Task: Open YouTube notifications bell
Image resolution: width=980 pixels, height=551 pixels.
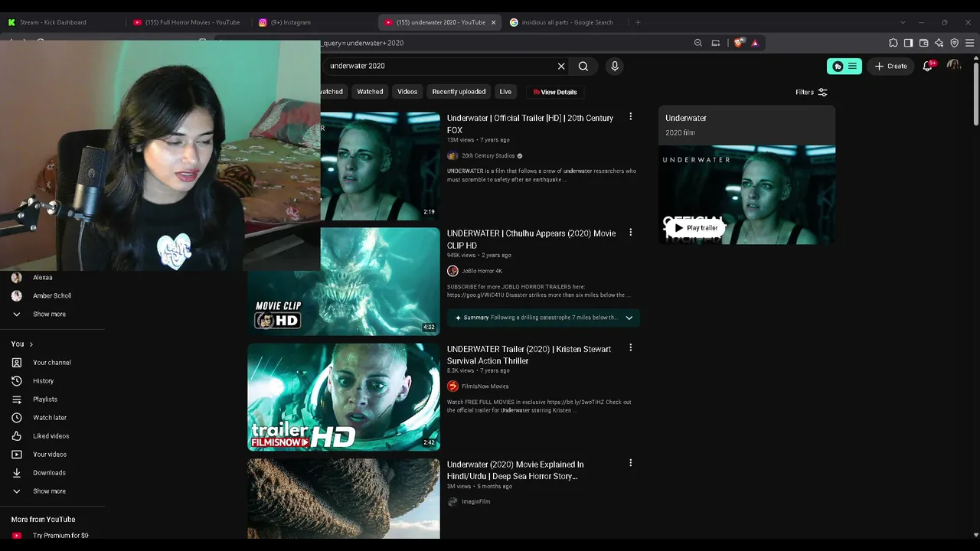Action: [x=928, y=66]
